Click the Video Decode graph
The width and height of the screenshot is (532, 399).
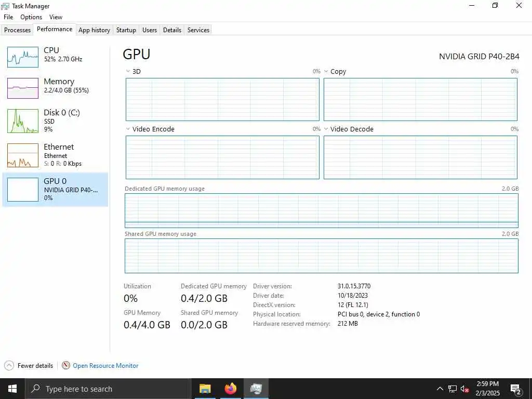420,157
